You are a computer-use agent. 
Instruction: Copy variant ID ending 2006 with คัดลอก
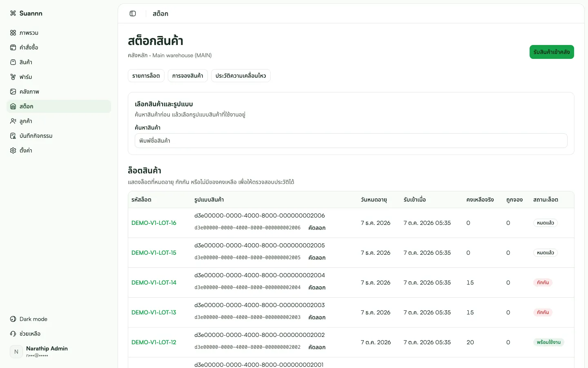pos(317,228)
